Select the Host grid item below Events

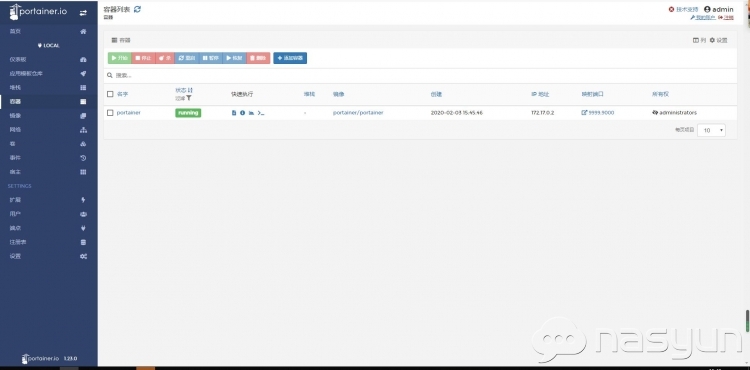[x=49, y=172]
